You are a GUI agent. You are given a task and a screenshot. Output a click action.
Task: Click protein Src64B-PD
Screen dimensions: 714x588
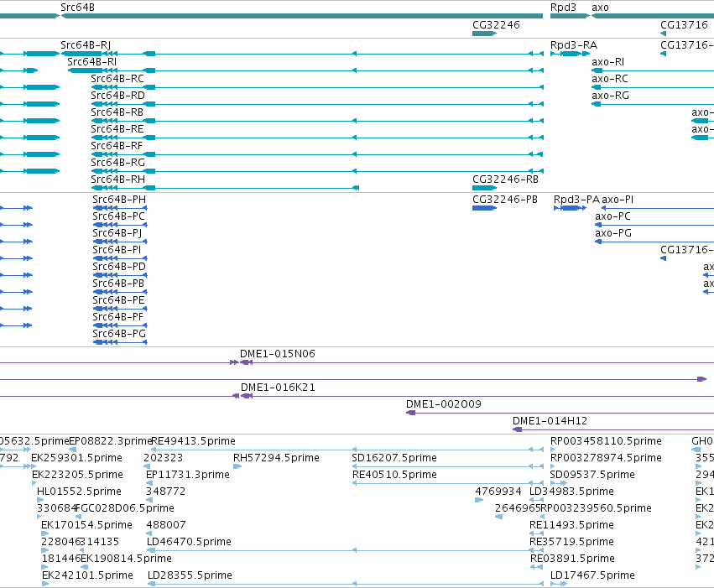pyautogui.click(x=120, y=275)
